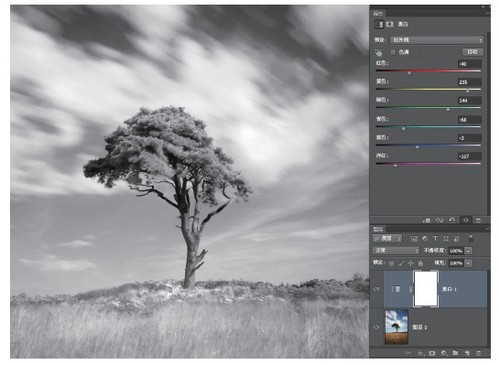Toggle visibility of 黑白 1 layer
Image resolution: width=500 pixels, height=365 pixels.
pos(377,289)
